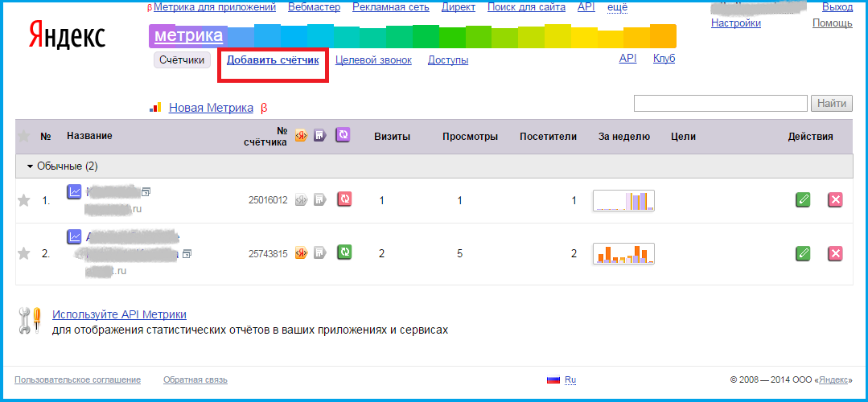This screenshot has height=402, width=868.
Task: Open report icon for counter 25016012
Action: (74, 192)
